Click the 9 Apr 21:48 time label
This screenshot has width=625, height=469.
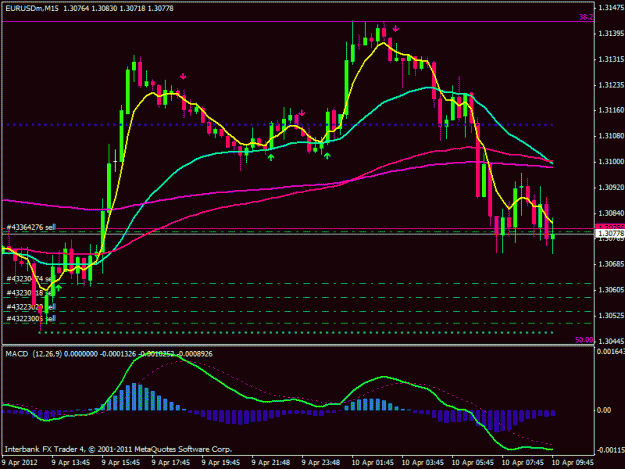point(271,463)
